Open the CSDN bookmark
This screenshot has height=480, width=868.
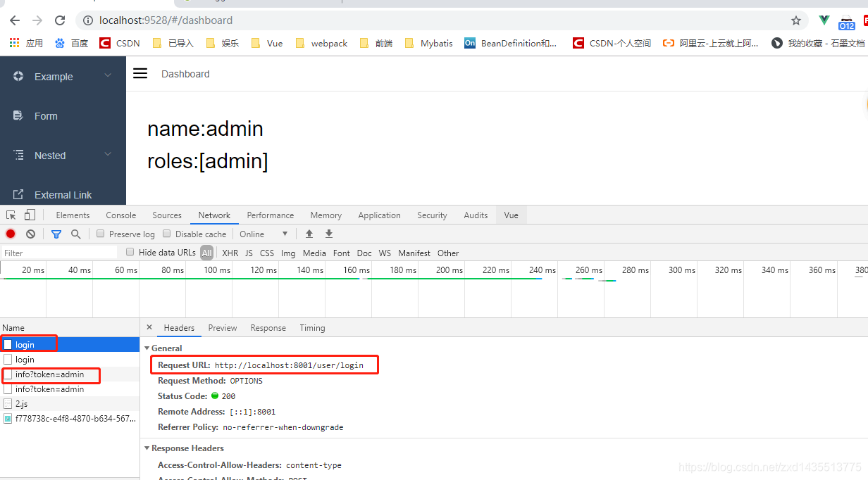120,43
